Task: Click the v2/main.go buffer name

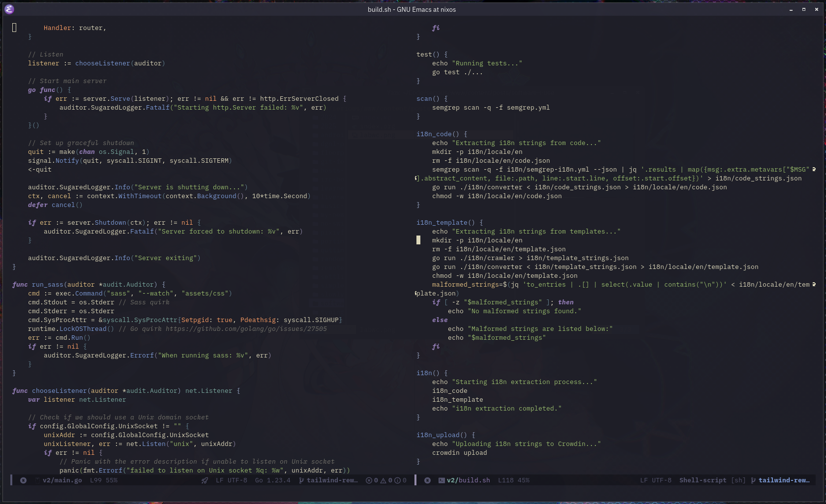Action: (x=62, y=480)
